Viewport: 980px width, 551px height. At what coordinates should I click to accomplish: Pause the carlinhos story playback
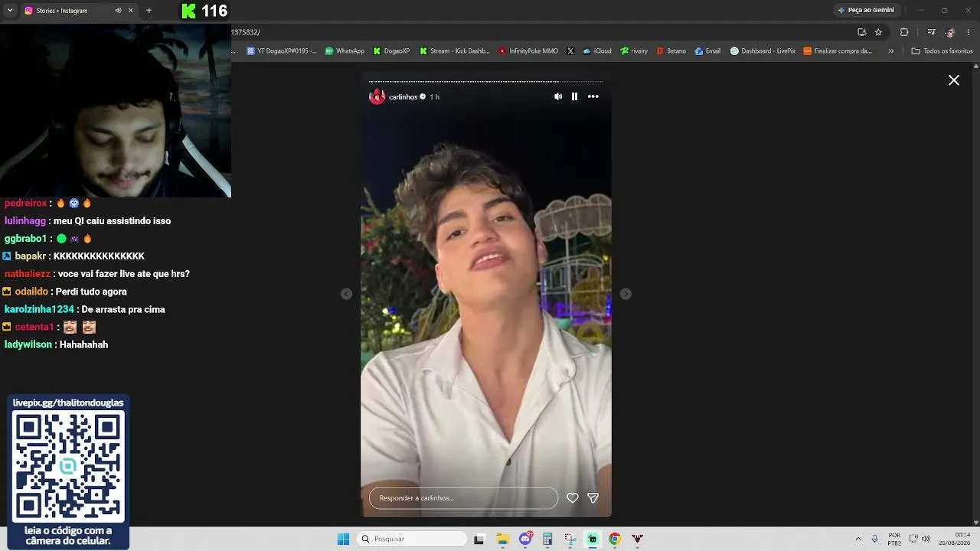coord(574,96)
